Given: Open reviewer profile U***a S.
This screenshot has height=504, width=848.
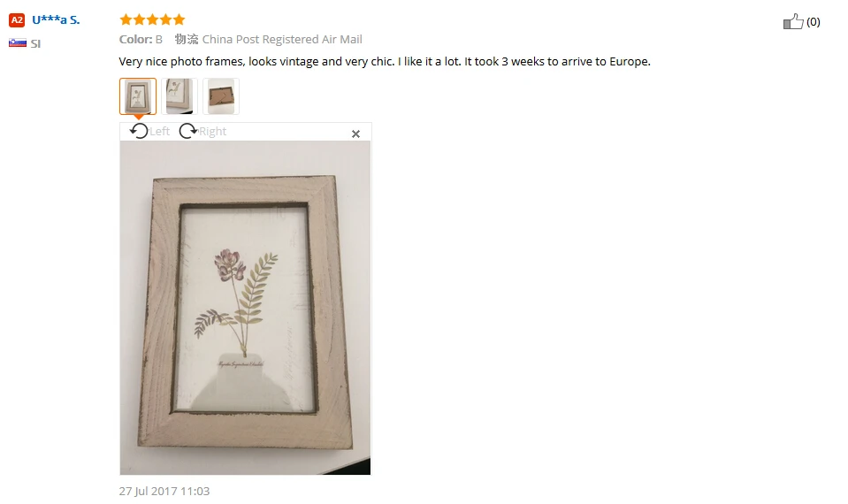Looking at the screenshot, I should pyautogui.click(x=56, y=20).
